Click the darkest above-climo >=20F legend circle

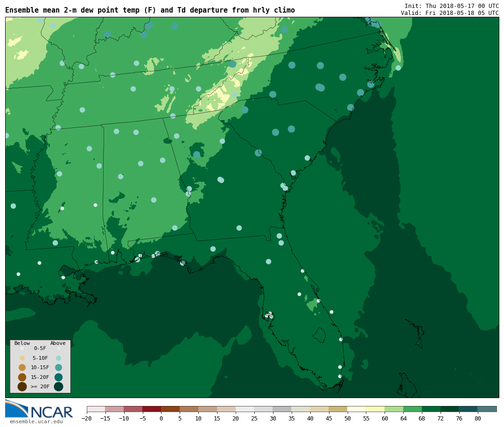pos(58,387)
